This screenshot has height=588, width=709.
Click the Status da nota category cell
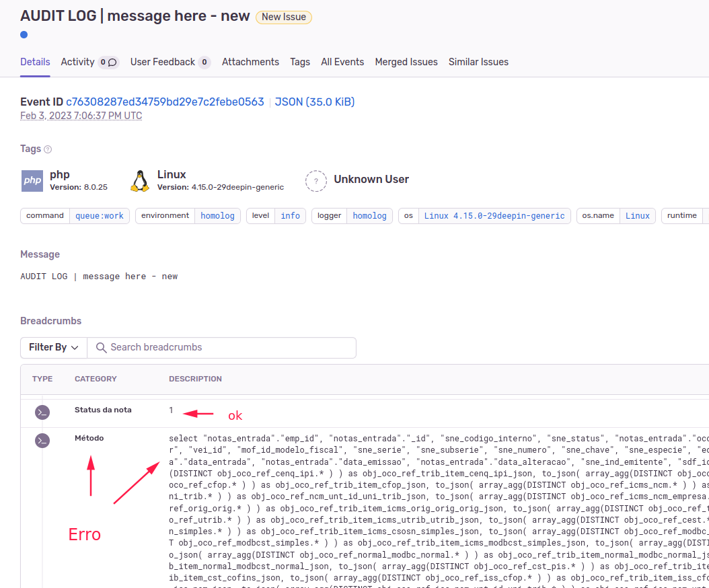(x=103, y=410)
